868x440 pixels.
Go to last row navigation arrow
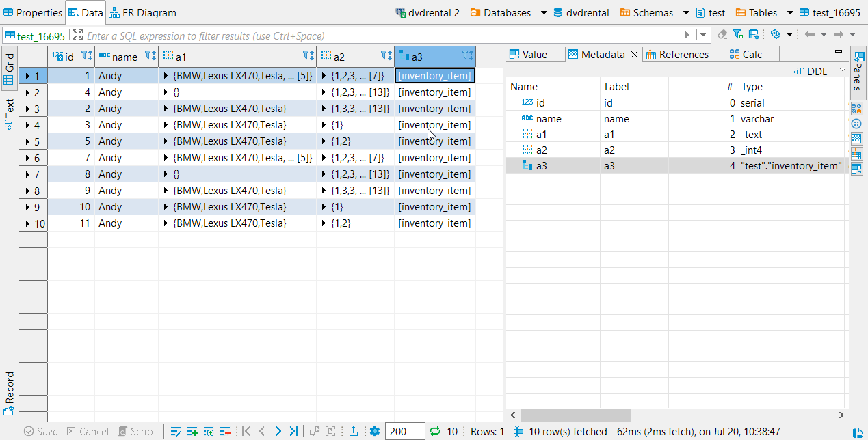(x=293, y=431)
